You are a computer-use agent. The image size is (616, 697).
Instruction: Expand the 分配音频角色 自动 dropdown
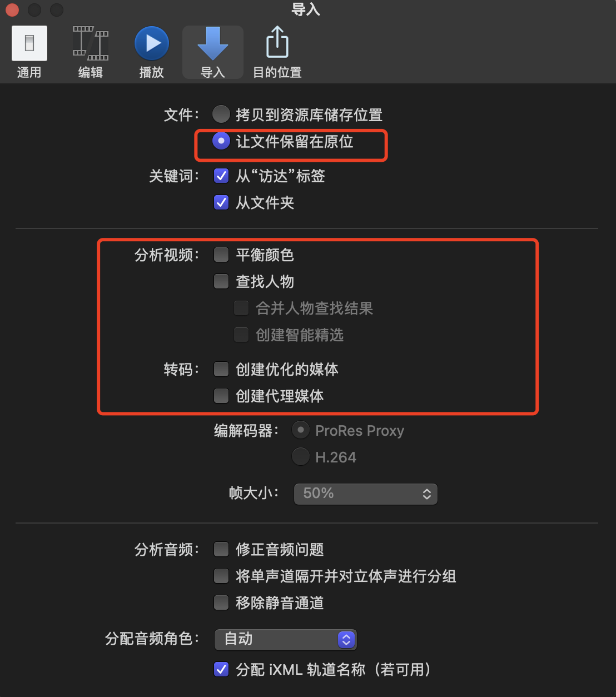pos(285,639)
